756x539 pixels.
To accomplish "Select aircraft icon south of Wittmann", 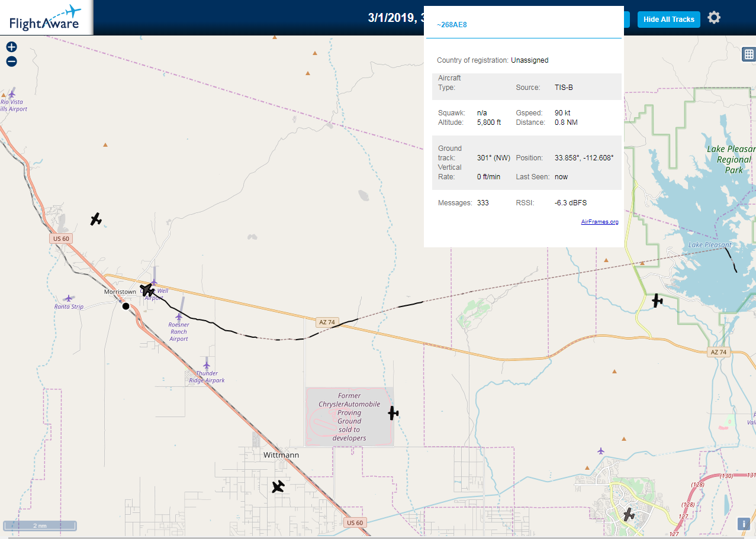I will 278,486.
